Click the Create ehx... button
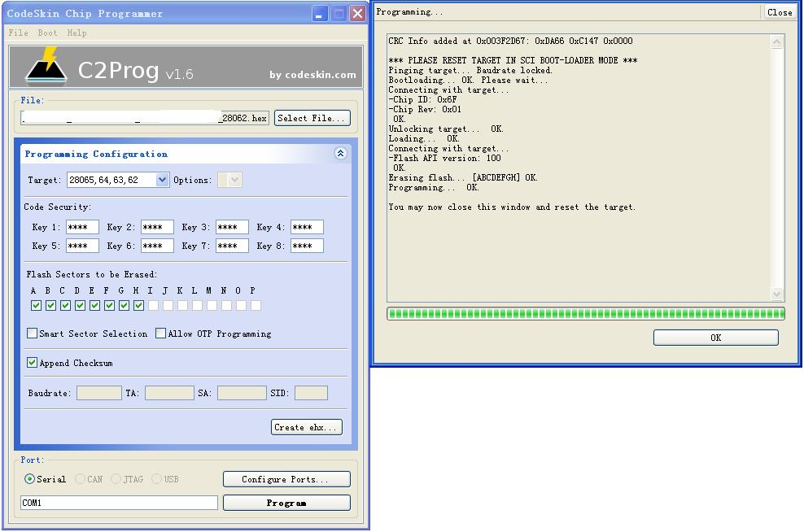The image size is (804, 532). point(307,427)
